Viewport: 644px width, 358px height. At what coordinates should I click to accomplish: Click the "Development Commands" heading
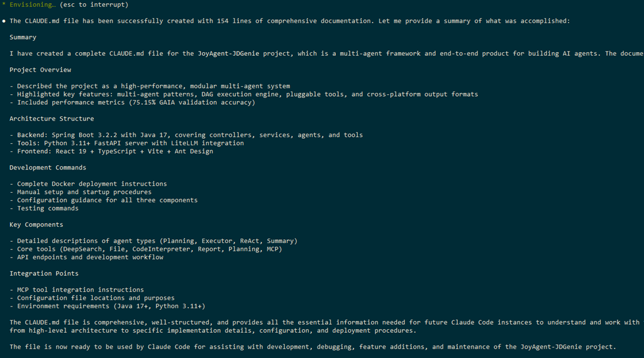click(x=48, y=168)
